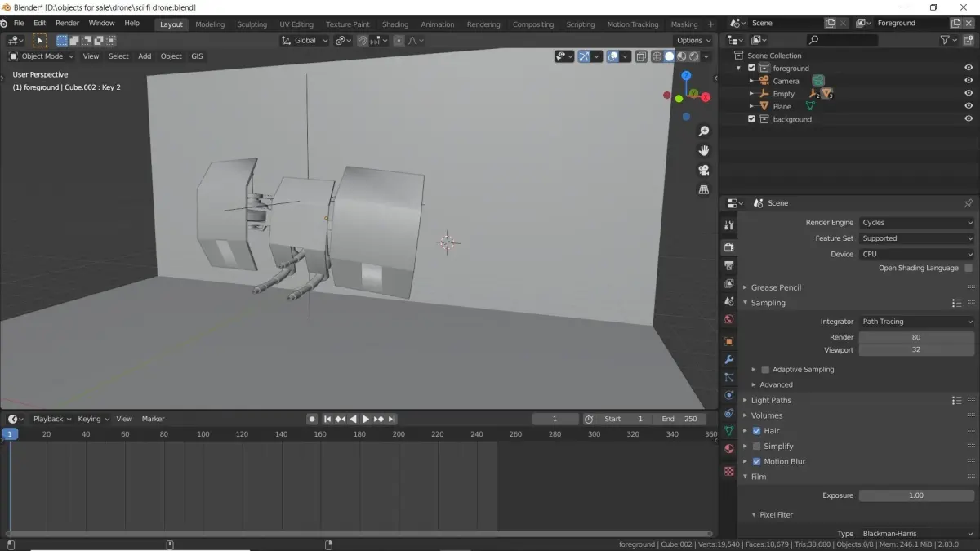Expand the Volumes panel
The height and width of the screenshot is (551, 980).
[x=767, y=415]
